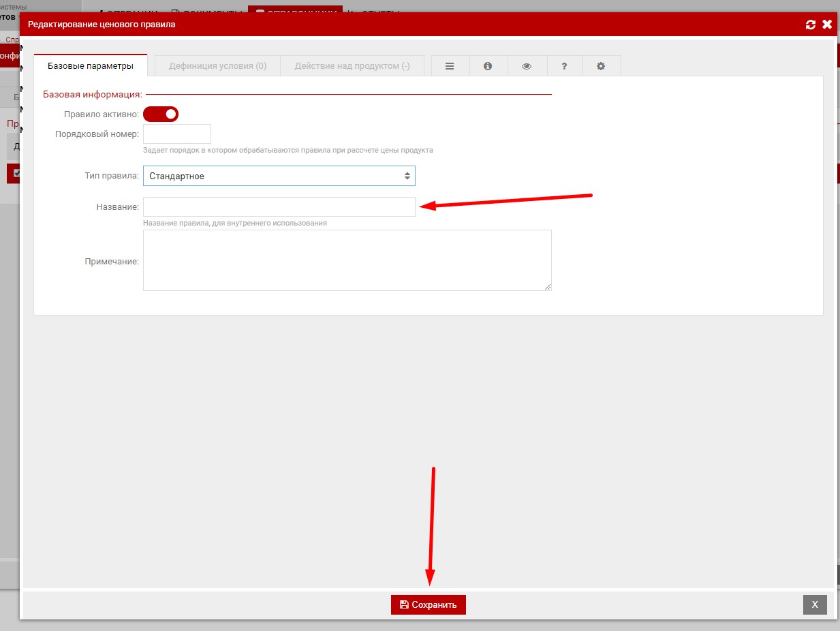Click the refresh icon in dialog header

pos(810,25)
